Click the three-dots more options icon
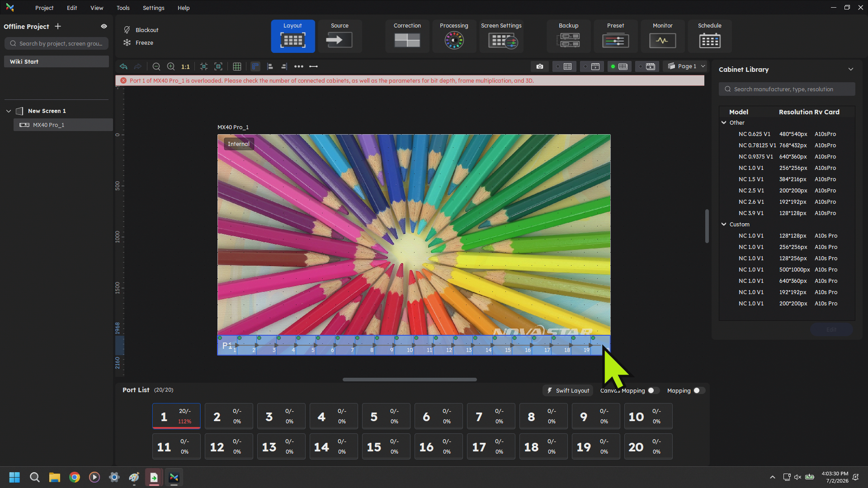 (299, 66)
